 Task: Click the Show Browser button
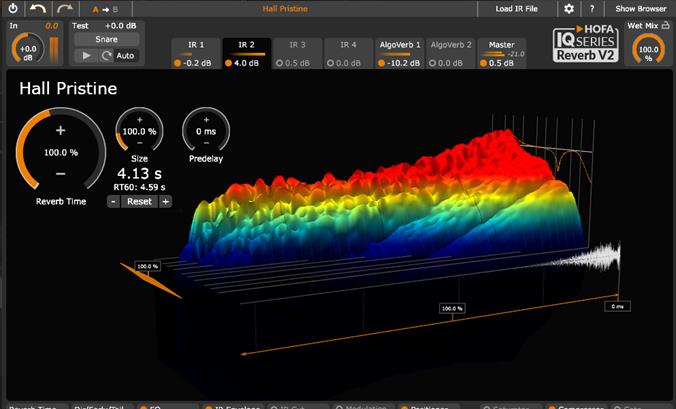click(x=640, y=9)
